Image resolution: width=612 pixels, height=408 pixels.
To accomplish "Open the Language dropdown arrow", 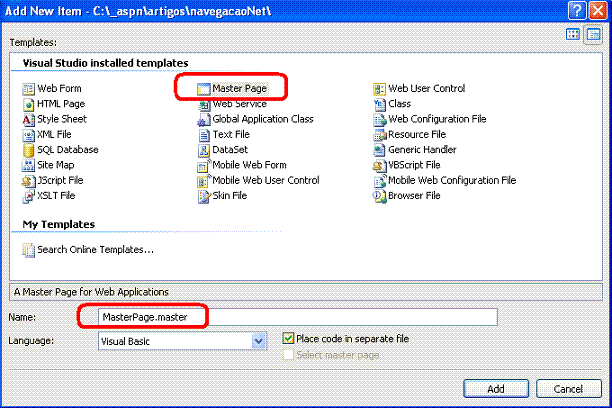I will [x=258, y=341].
